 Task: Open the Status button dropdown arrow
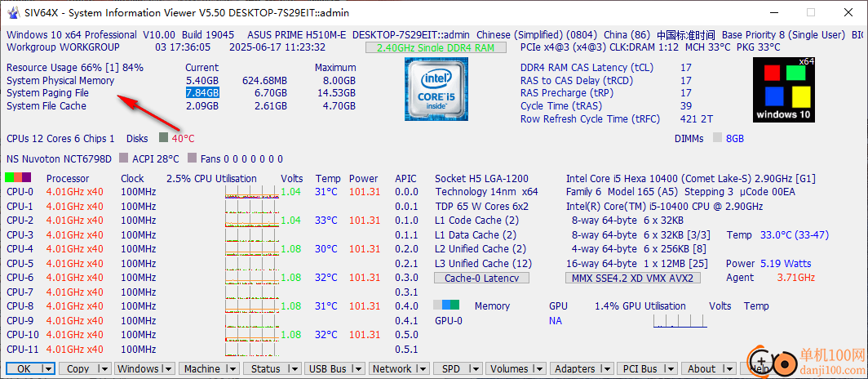294,368
